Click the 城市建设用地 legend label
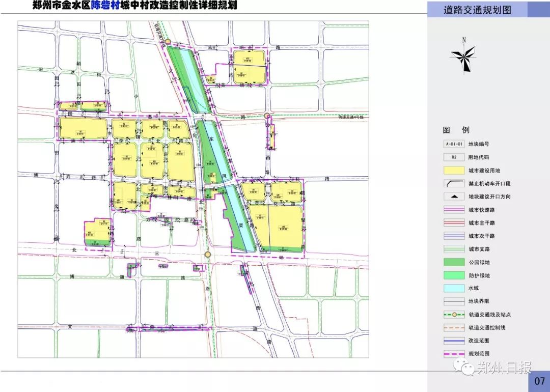The height and width of the screenshot is (392, 550). (484, 171)
